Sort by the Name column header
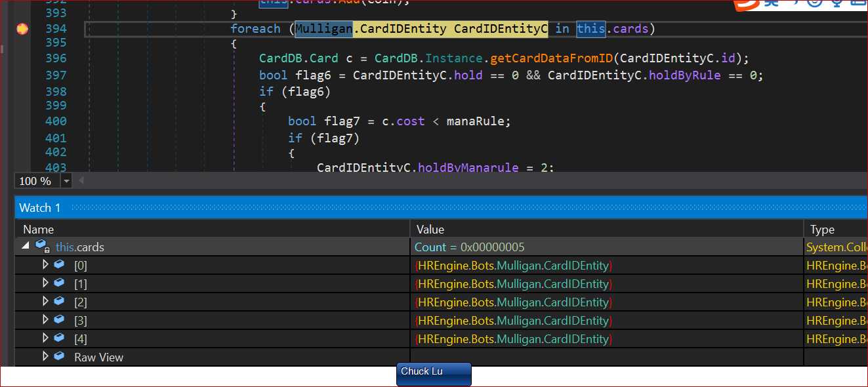Image resolution: width=868 pixels, height=387 pixels. (213, 229)
